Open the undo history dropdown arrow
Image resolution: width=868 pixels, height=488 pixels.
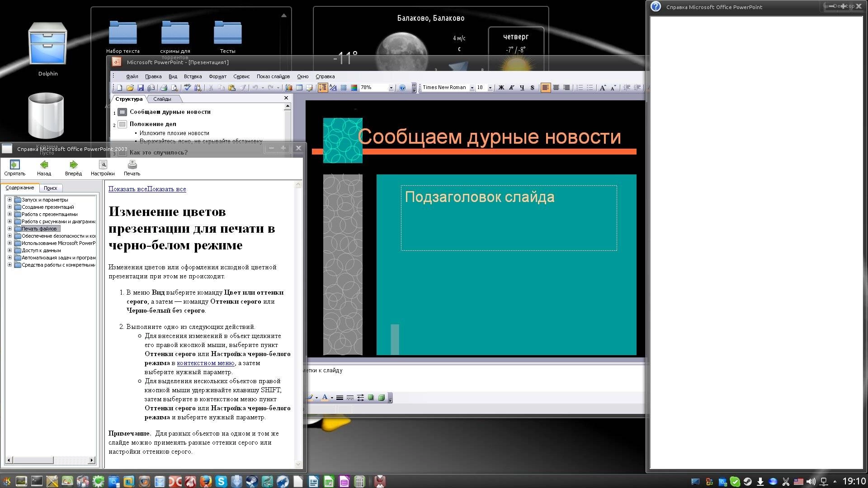263,88
